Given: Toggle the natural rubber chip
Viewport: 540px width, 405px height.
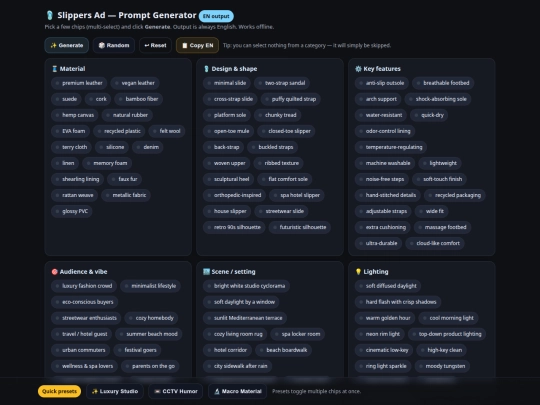Looking at the screenshot, I should click(x=127, y=115).
